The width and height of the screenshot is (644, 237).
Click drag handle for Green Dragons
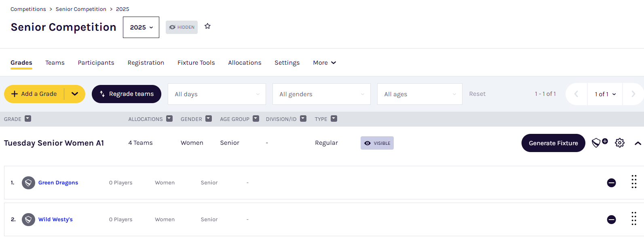tap(633, 182)
